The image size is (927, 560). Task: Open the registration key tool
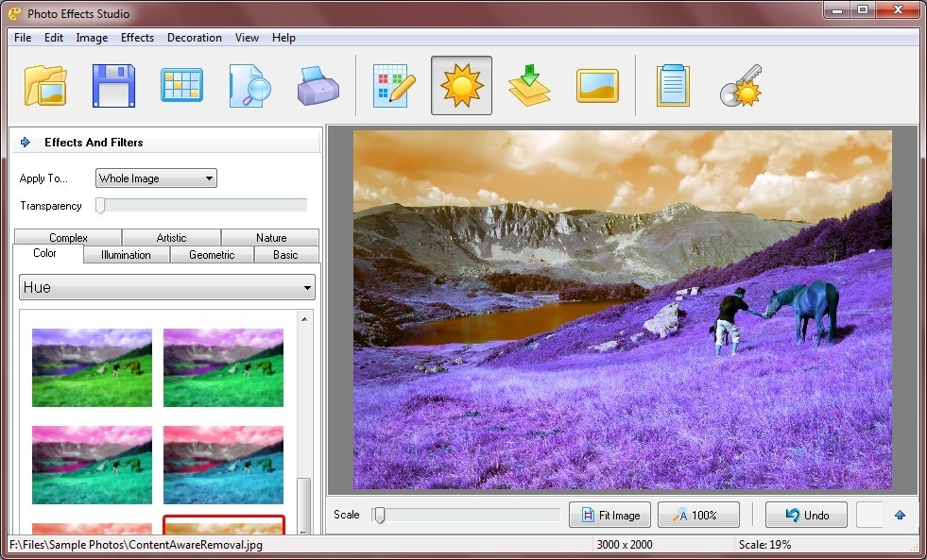tap(741, 83)
